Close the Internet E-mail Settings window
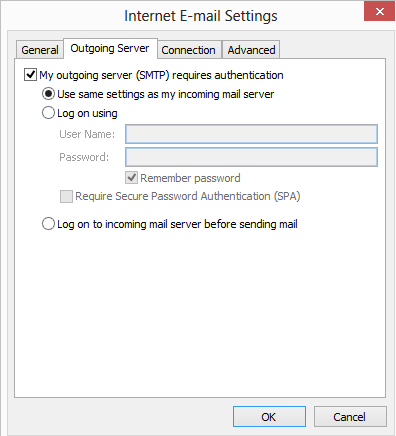The image size is (396, 436). pos(379,12)
